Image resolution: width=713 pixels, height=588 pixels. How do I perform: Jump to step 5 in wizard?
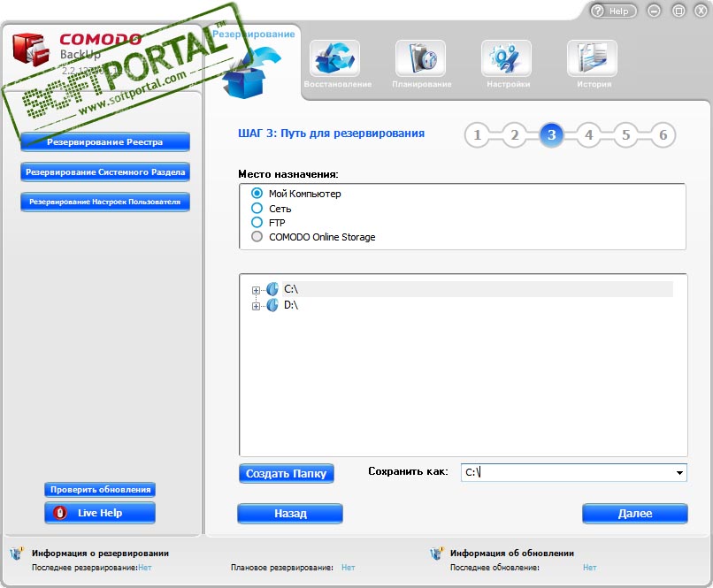coord(626,135)
